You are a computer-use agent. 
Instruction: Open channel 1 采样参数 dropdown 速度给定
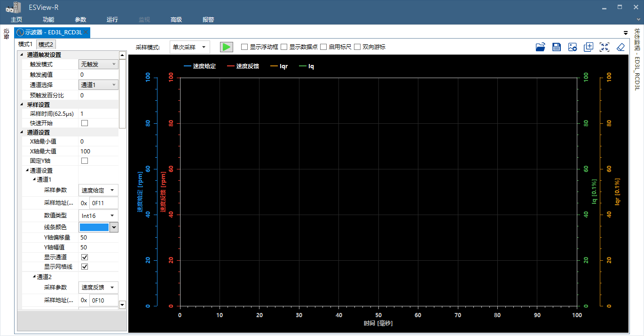tap(98, 190)
